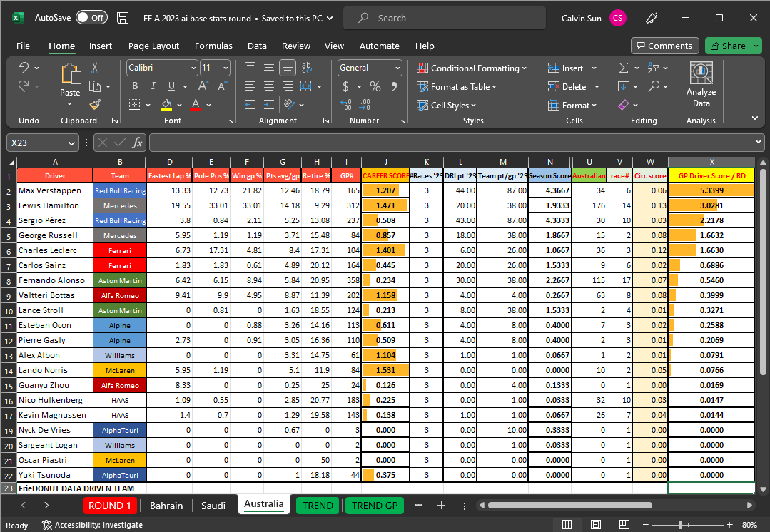Viewport: 770px width, 532px height.
Task: Expand Format as Table menu
Action: 457,87
